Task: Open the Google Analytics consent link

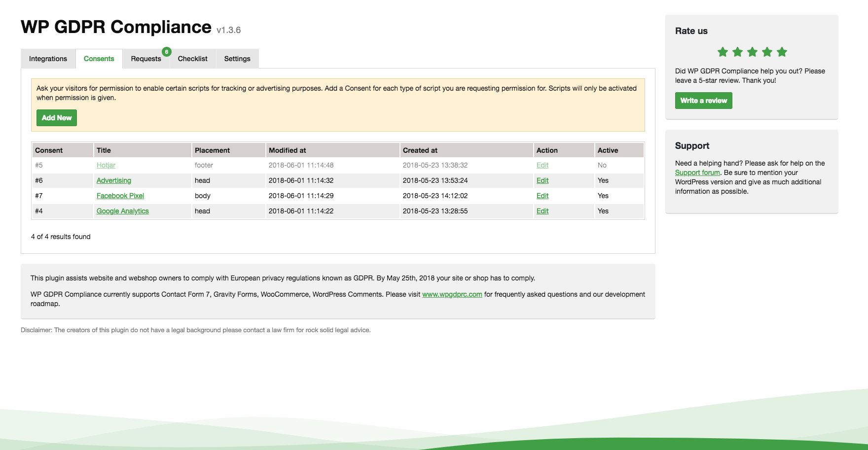Action: (x=123, y=211)
